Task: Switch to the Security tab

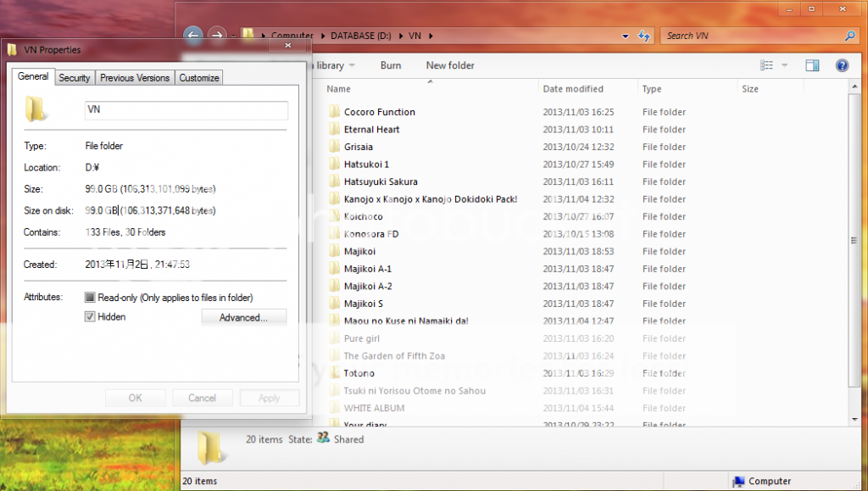Action: (x=75, y=78)
